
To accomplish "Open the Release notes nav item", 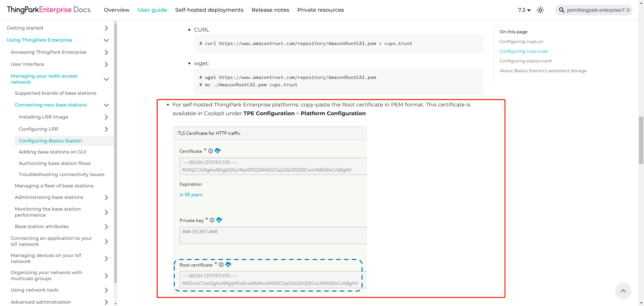I will [270, 10].
